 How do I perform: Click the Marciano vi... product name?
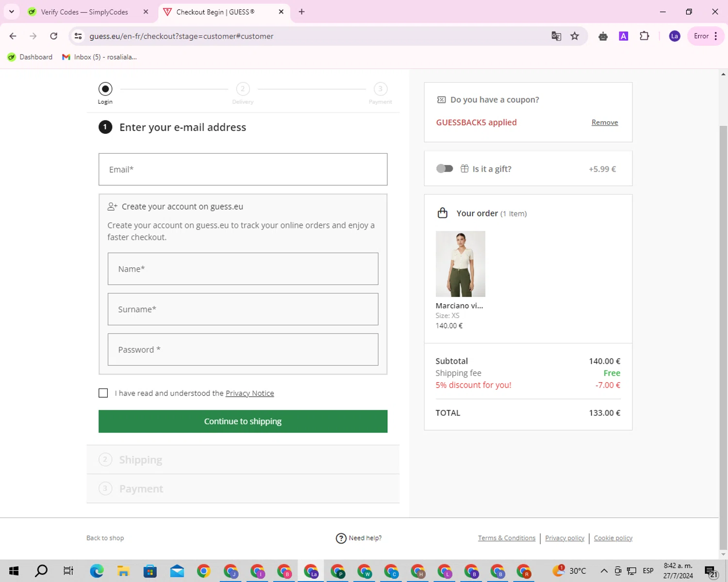click(x=459, y=306)
